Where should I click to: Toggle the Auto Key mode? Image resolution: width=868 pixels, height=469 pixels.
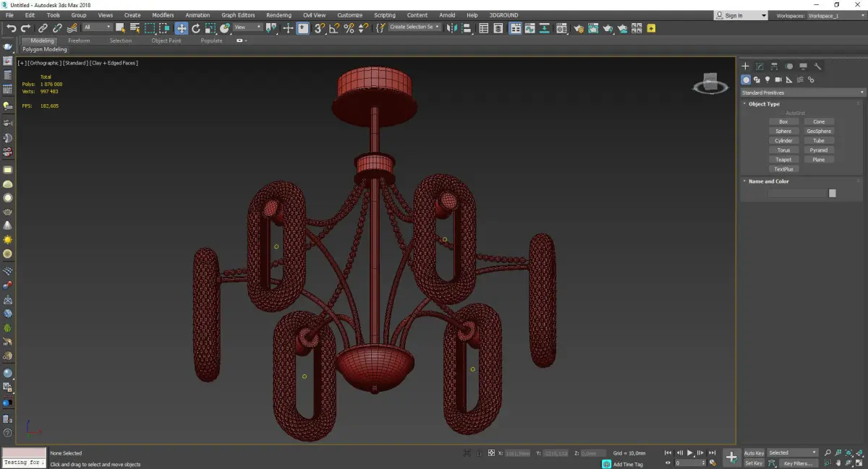pos(754,453)
